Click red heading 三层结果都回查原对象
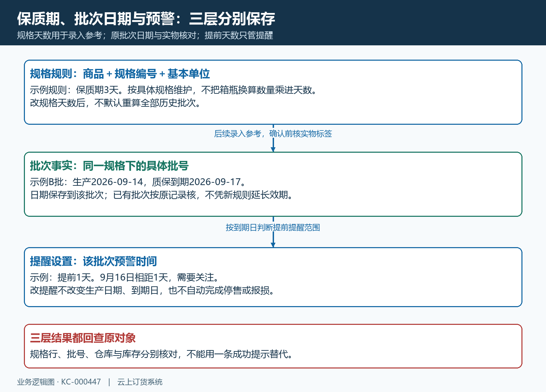This screenshot has width=546, height=392. click(83, 338)
